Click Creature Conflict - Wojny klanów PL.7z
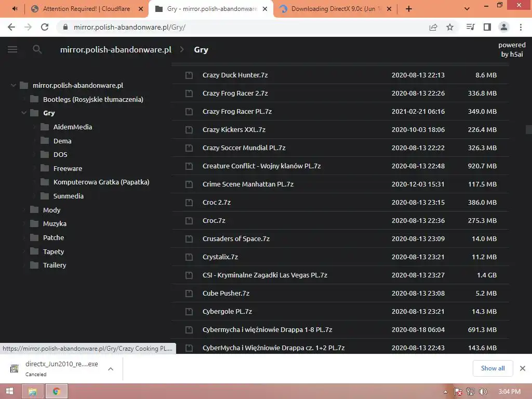This screenshot has height=399, width=532. coord(262,166)
